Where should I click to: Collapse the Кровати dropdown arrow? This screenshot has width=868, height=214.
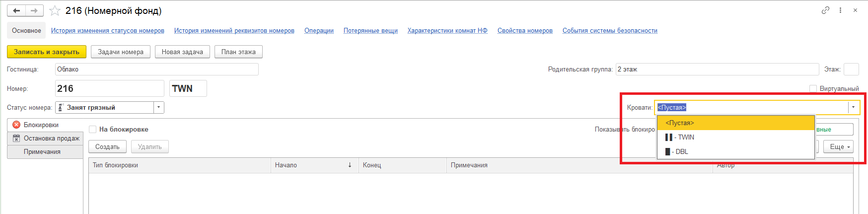[x=854, y=107]
